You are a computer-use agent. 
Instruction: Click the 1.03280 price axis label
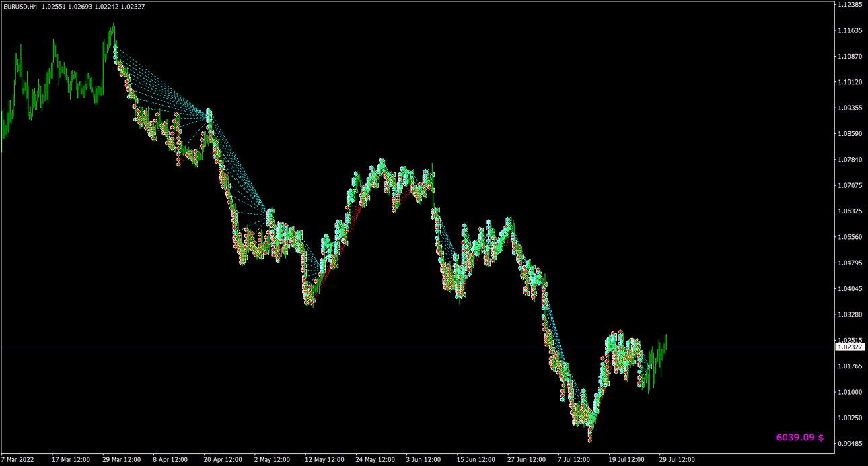(x=850, y=314)
